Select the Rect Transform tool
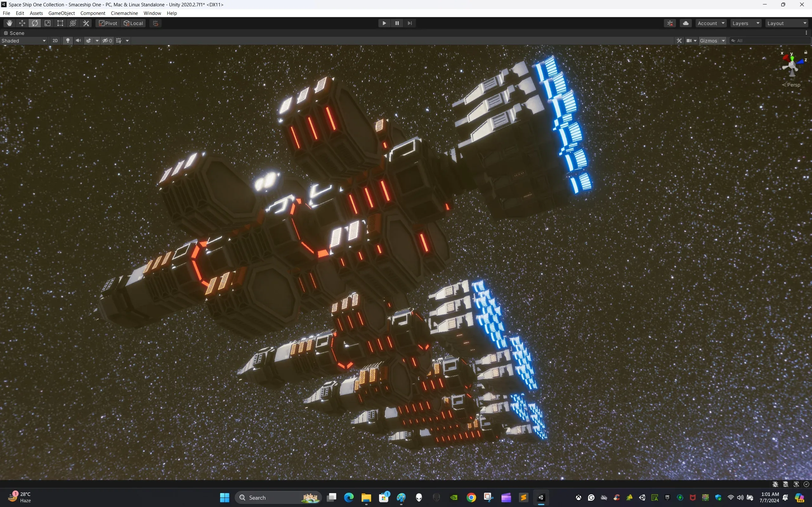The height and width of the screenshot is (507, 812). [x=60, y=23]
